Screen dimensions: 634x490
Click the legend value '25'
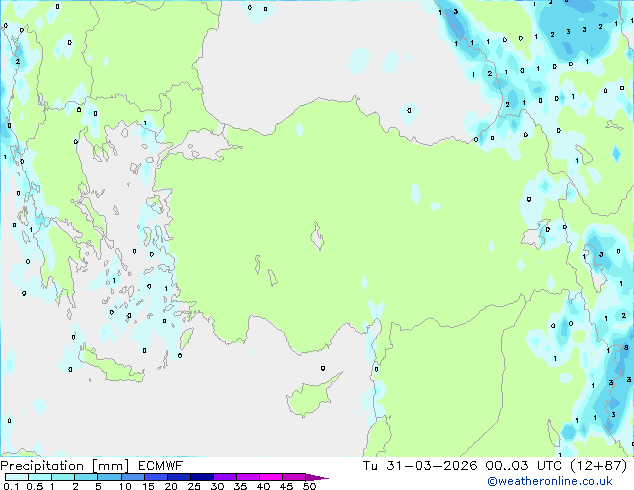coord(194,486)
